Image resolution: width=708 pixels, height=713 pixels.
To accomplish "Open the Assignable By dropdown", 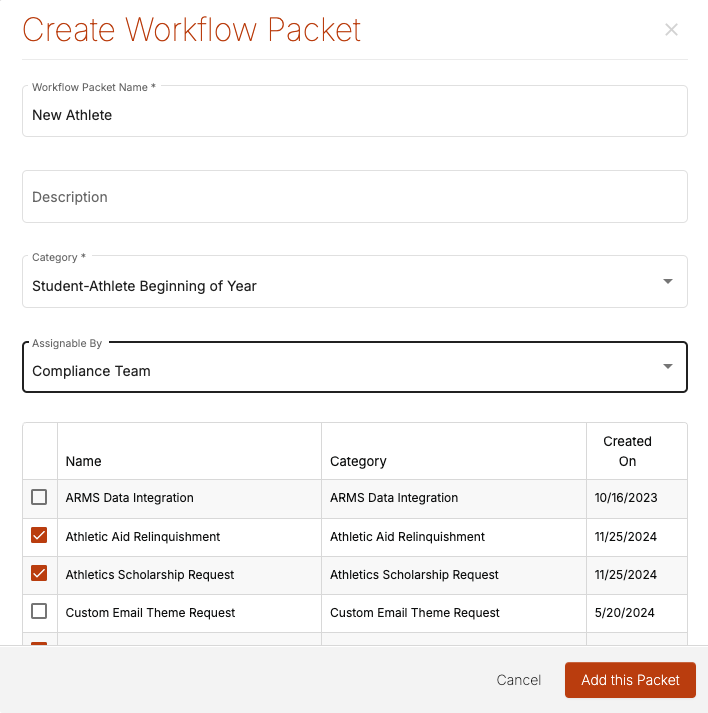I will 355,367.
